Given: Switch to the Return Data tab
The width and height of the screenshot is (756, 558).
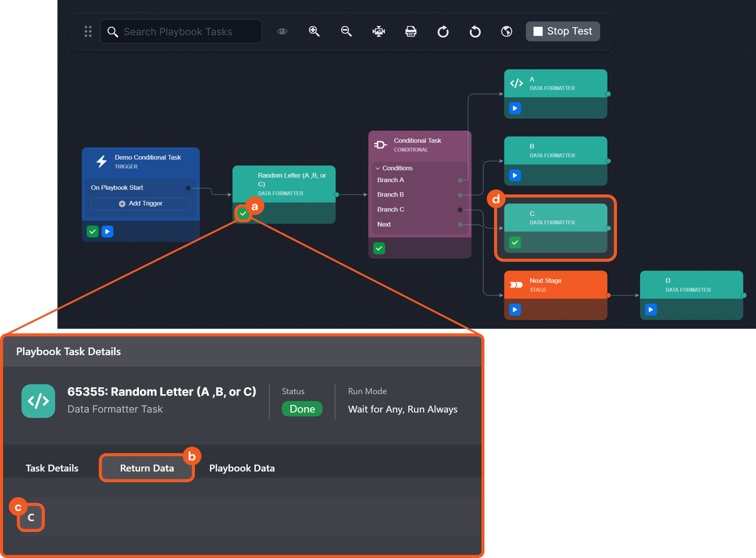Looking at the screenshot, I should tap(147, 468).
